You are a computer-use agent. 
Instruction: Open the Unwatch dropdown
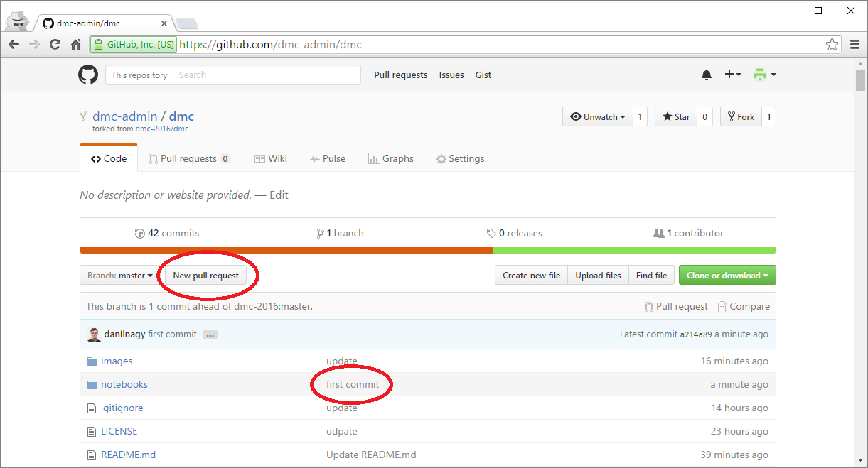pos(598,116)
